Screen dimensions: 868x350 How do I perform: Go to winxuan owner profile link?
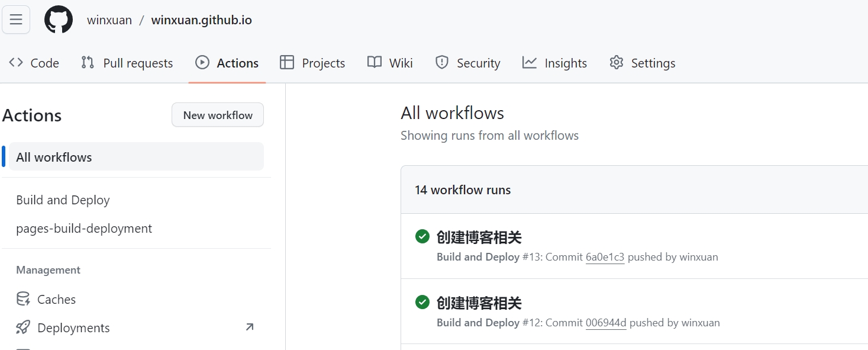click(x=109, y=20)
